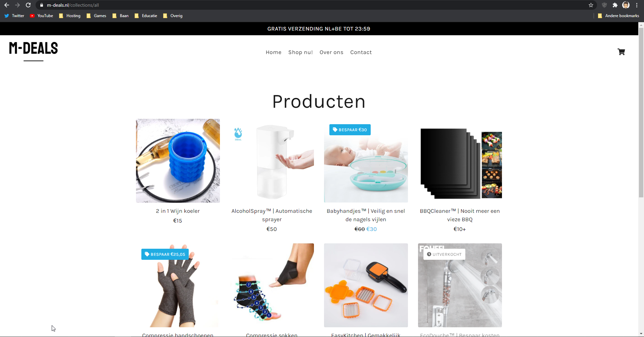
Task: Open the Chrome three-dot menu
Action: tap(637, 5)
